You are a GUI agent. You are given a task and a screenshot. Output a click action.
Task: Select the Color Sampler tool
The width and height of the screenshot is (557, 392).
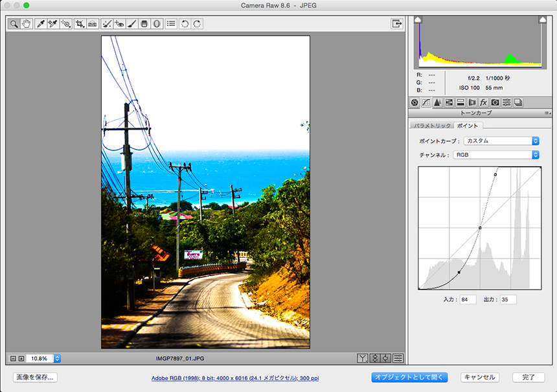coord(53,24)
